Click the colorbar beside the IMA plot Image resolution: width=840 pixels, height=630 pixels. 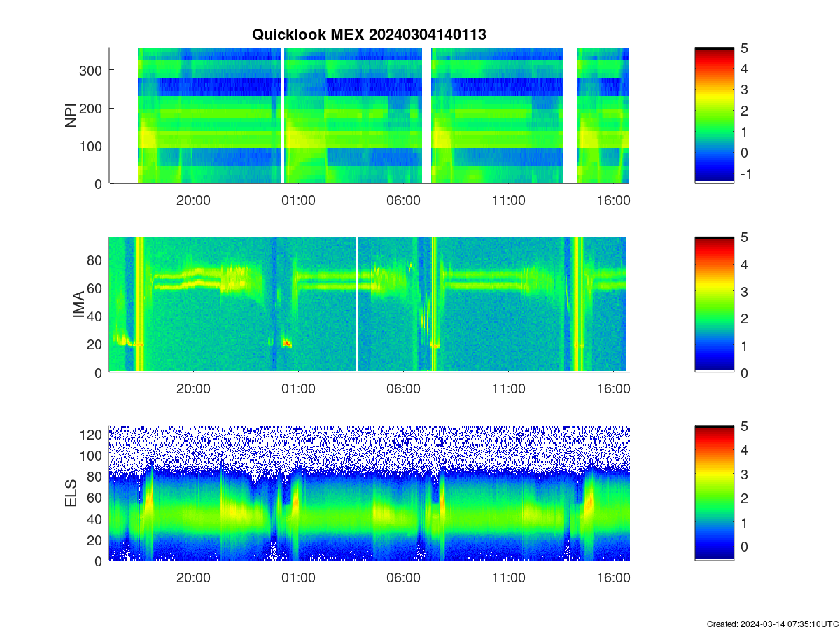pyautogui.click(x=715, y=304)
